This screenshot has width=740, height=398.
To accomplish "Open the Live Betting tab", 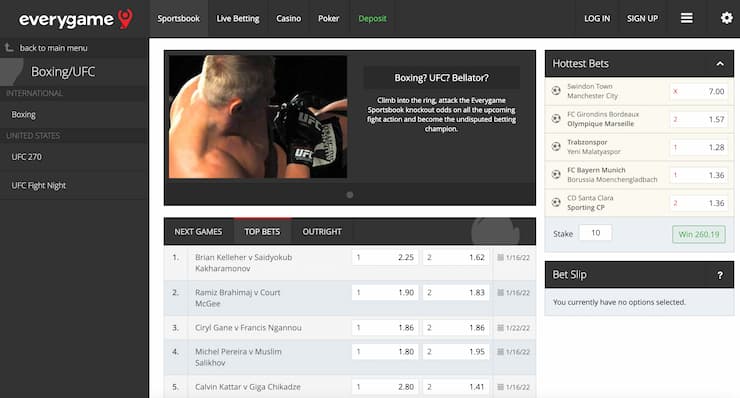I will (238, 18).
